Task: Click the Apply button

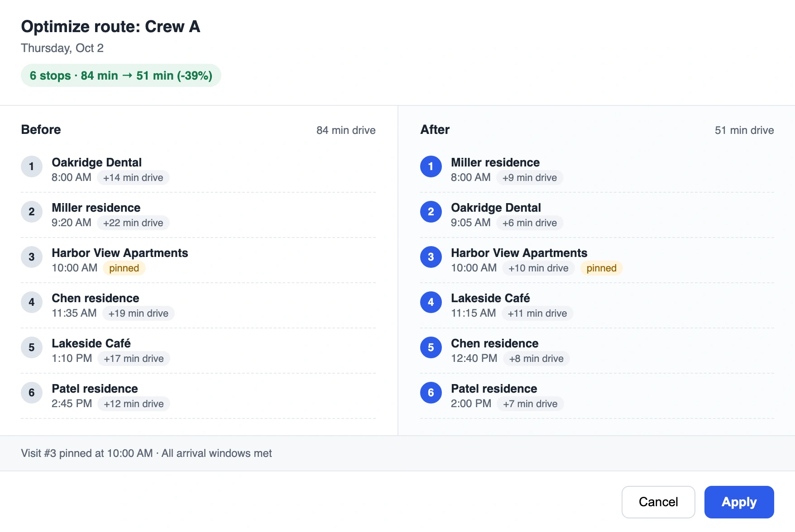Action: click(x=739, y=502)
